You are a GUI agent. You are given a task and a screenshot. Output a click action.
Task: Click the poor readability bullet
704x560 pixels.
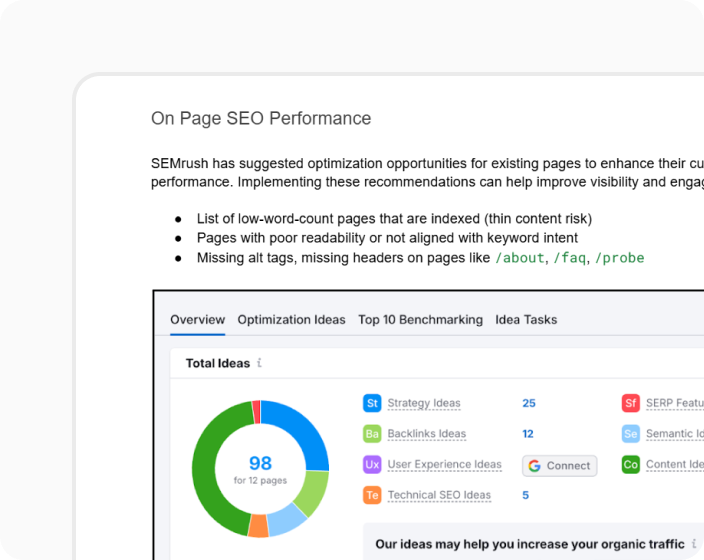point(387,238)
